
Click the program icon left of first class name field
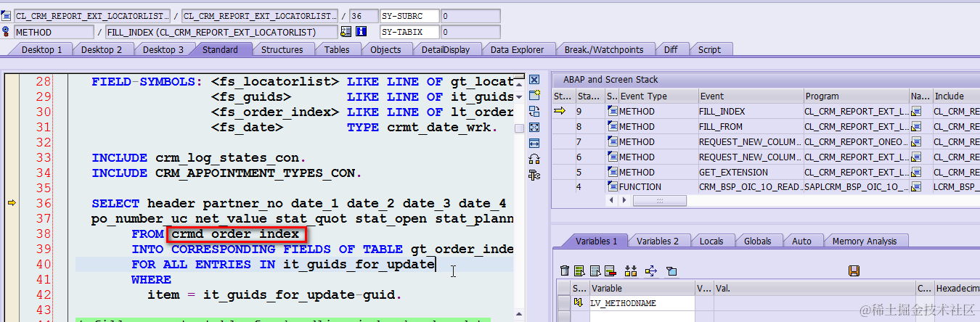tap(7, 16)
